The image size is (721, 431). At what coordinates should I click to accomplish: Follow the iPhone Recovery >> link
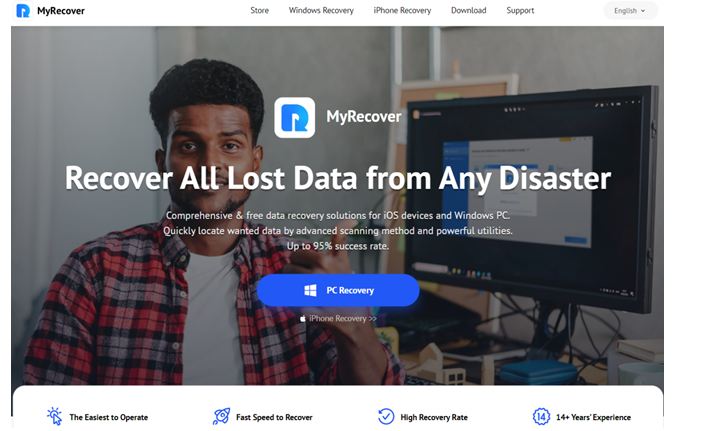[x=343, y=318]
